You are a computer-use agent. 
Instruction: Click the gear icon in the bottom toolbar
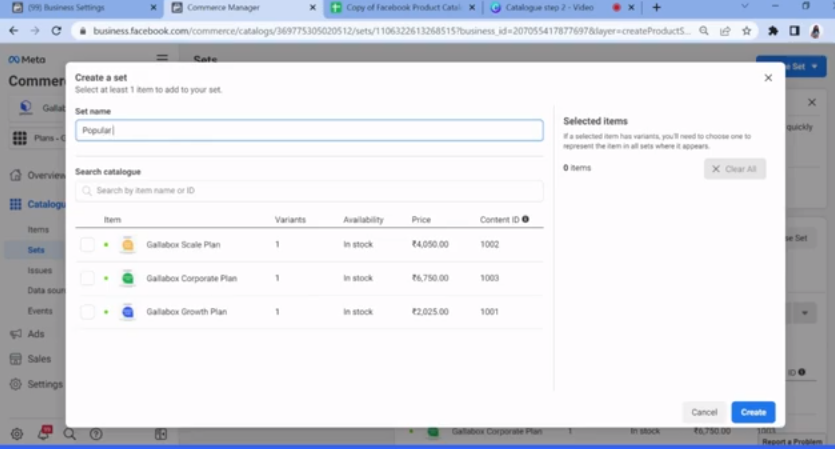(x=17, y=434)
